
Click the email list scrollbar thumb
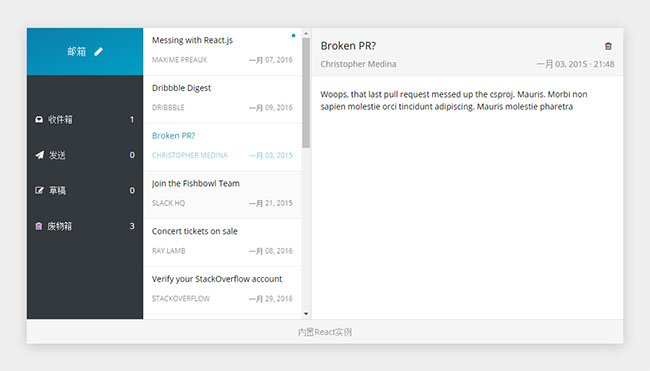tap(306, 93)
